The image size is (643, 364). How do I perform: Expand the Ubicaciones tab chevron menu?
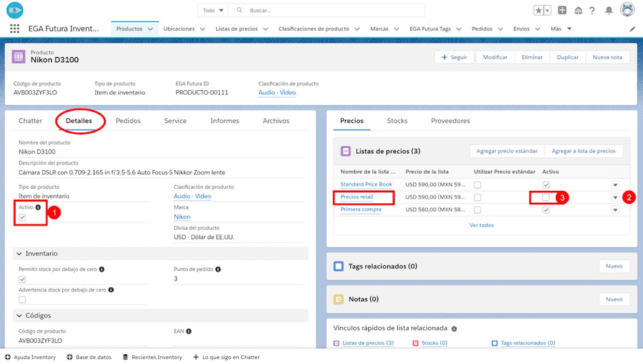coord(203,29)
